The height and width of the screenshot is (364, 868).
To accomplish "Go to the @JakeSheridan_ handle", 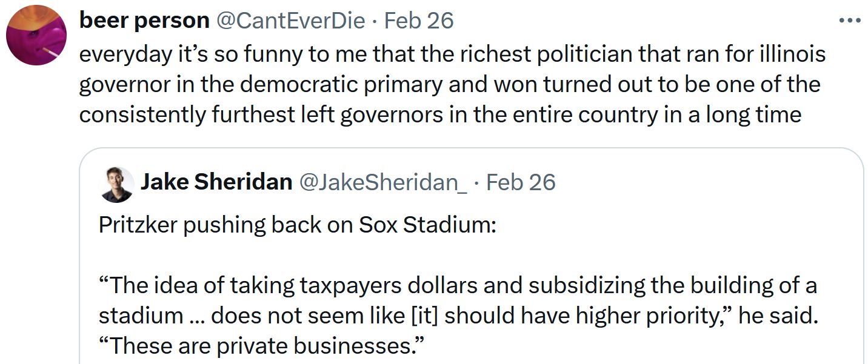I will (383, 182).
